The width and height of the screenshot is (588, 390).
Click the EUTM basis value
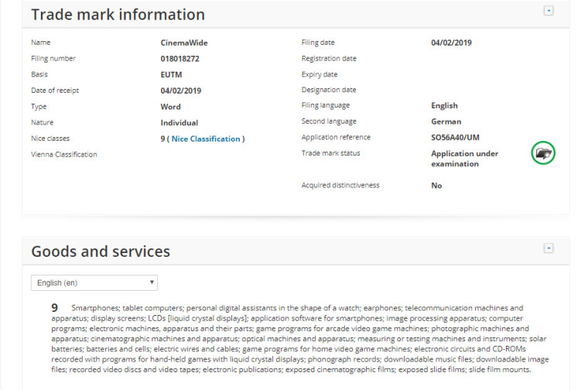click(x=171, y=74)
